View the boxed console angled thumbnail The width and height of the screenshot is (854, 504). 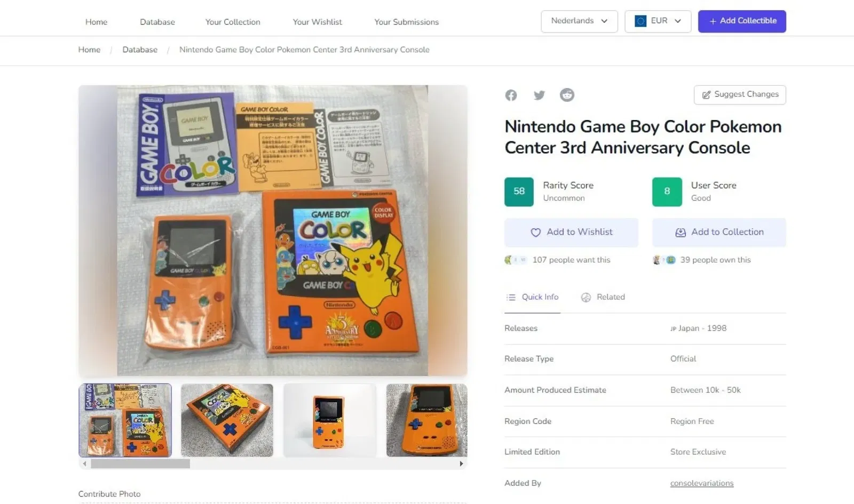pyautogui.click(x=227, y=420)
